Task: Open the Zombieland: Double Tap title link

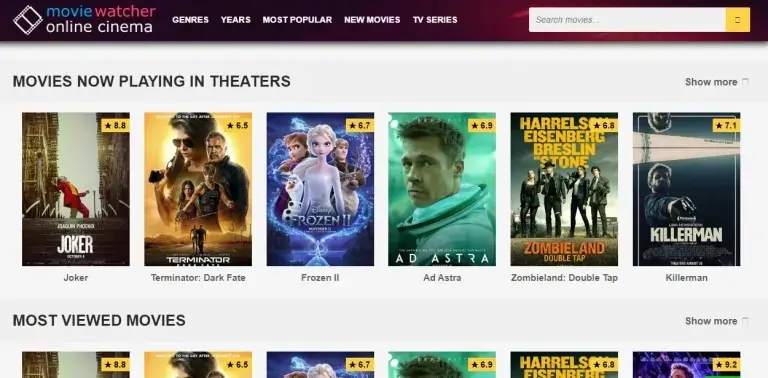Action: coord(564,278)
